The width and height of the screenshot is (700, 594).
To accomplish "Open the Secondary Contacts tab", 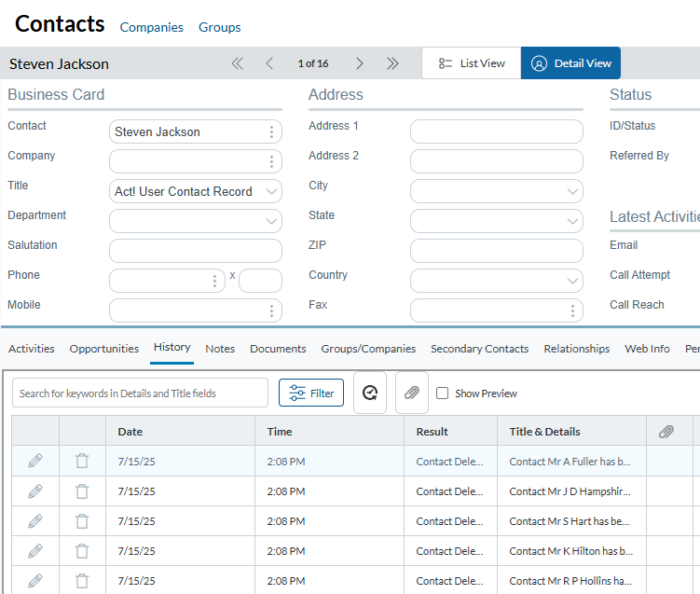I will pyautogui.click(x=479, y=349).
